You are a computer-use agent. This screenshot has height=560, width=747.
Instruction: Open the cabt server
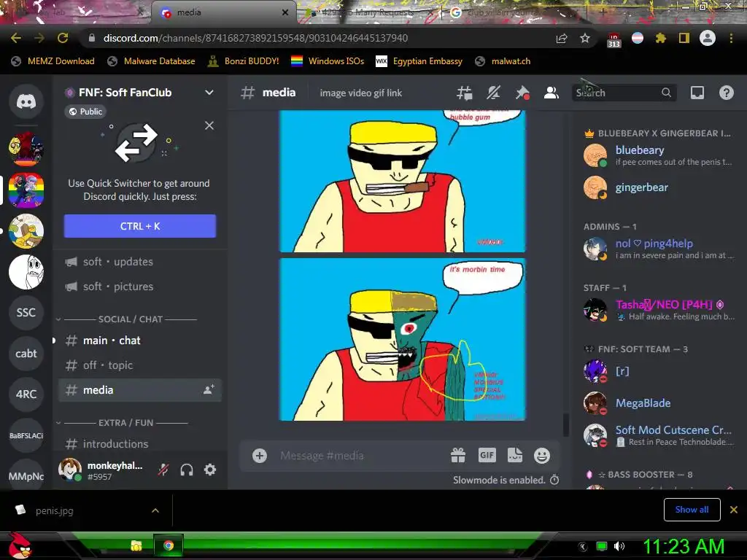(x=26, y=354)
